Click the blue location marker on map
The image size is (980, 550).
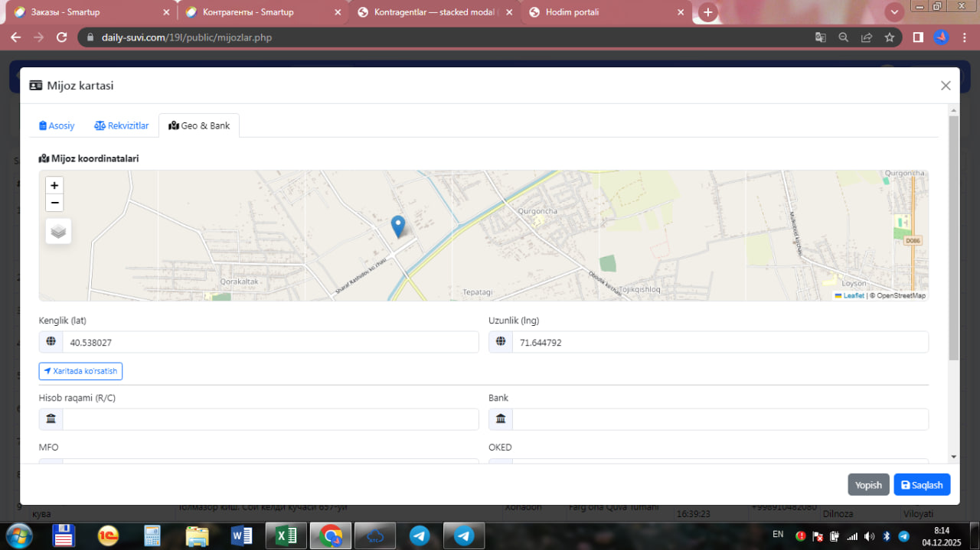pos(398,226)
